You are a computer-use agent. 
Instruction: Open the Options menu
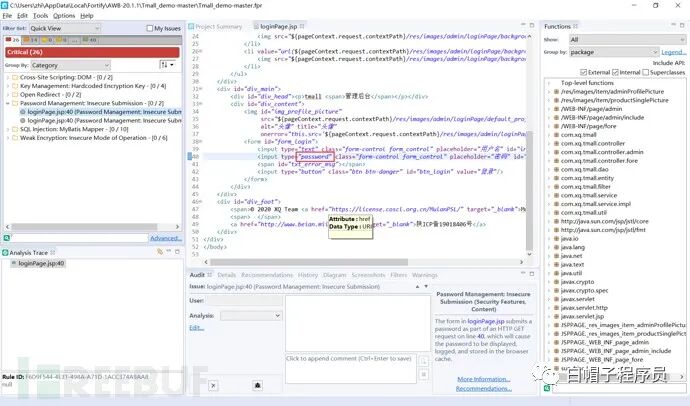64,15
